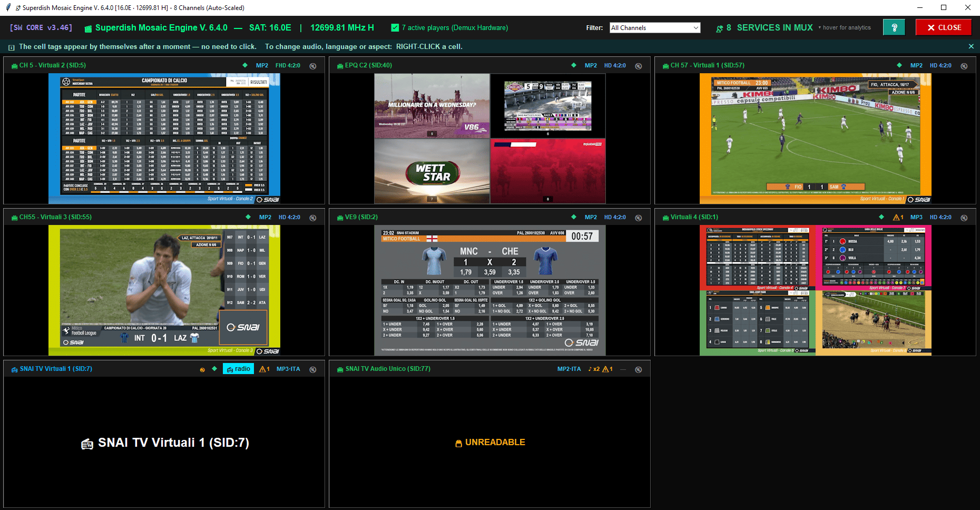Click the green diamond status icon on VE9
The width and height of the screenshot is (980, 510).
pyautogui.click(x=574, y=217)
